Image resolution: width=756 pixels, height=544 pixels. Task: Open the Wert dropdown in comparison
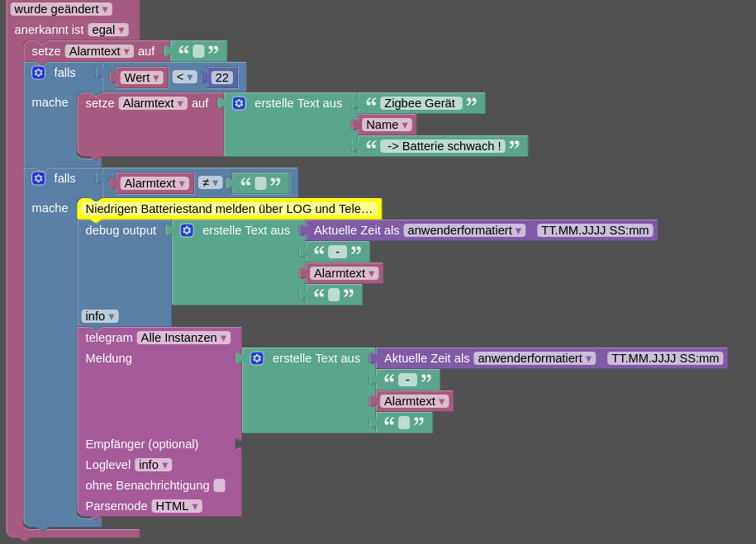[142, 78]
